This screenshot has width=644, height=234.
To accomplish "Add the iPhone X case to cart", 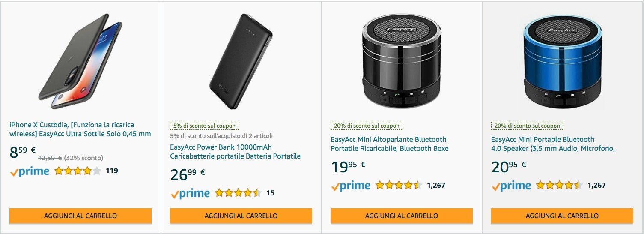I will tap(80, 216).
